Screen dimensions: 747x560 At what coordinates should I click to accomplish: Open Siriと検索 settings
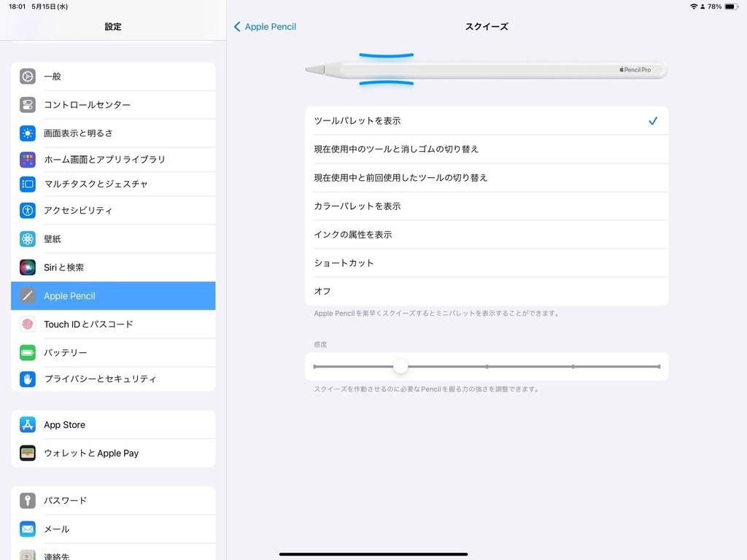113,267
